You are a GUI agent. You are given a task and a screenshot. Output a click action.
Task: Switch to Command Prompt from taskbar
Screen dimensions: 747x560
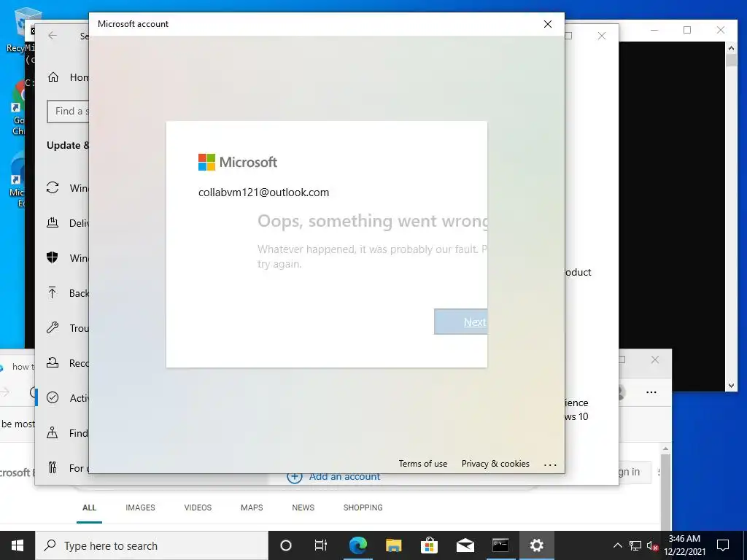[500, 545]
